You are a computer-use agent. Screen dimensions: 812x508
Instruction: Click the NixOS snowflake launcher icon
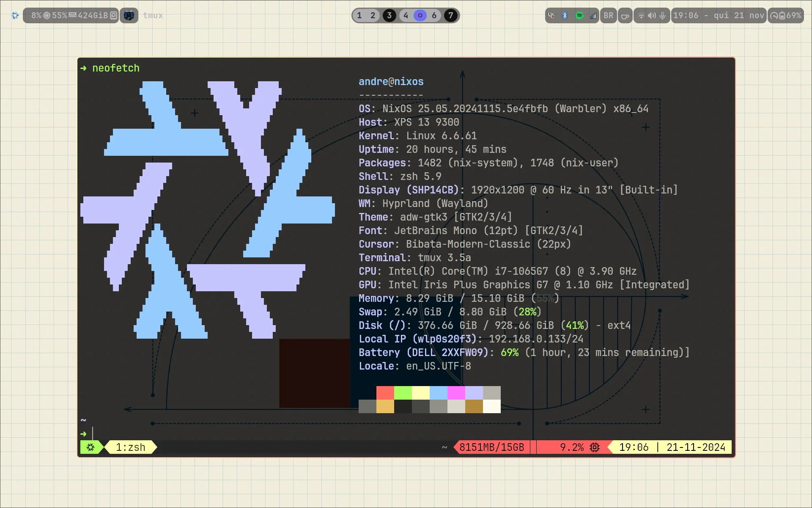point(15,16)
